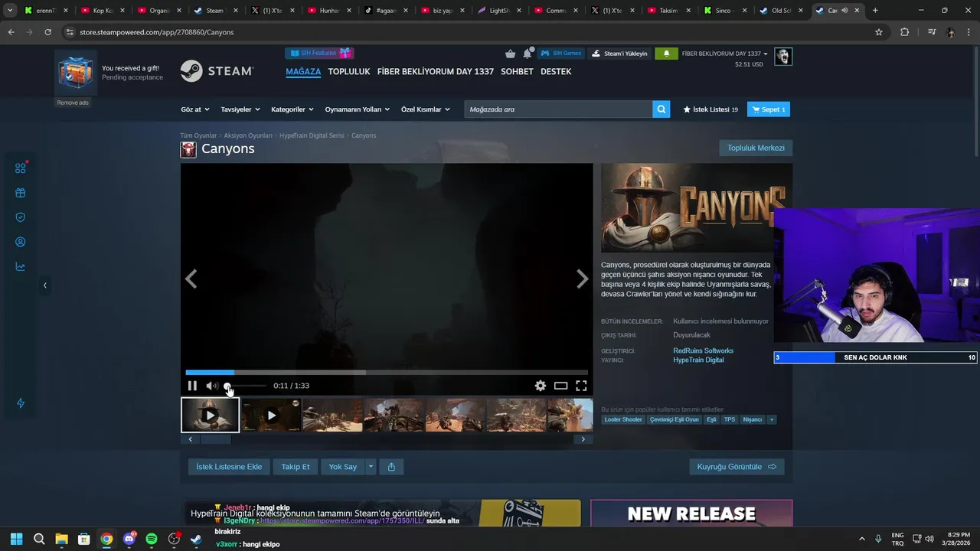The width and height of the screenshot is (980, 551).
Task: Open the grid apps icon in left sidebar
Action: (21, 168)
